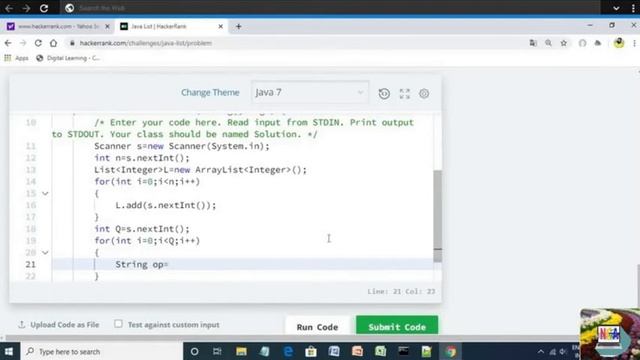Place cursor on line 21 'String op='
The image size is (640, 360).
(141, 264)
